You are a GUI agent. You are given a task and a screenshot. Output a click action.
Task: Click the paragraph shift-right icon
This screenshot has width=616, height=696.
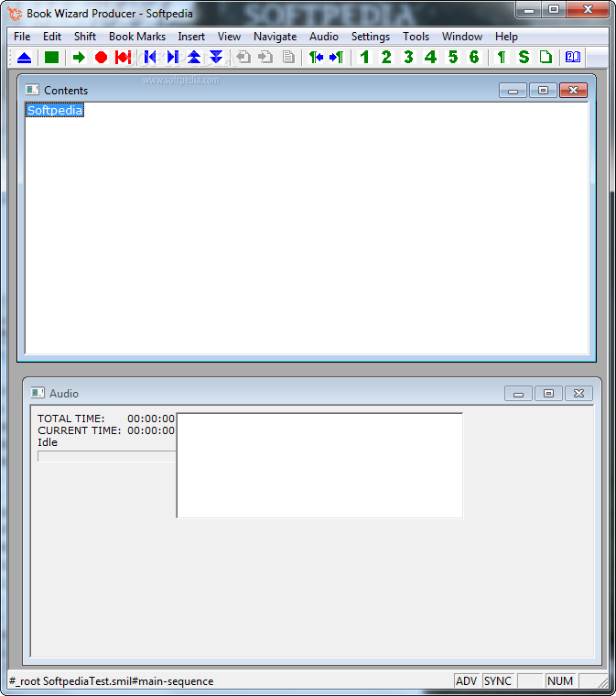[337, 58]
